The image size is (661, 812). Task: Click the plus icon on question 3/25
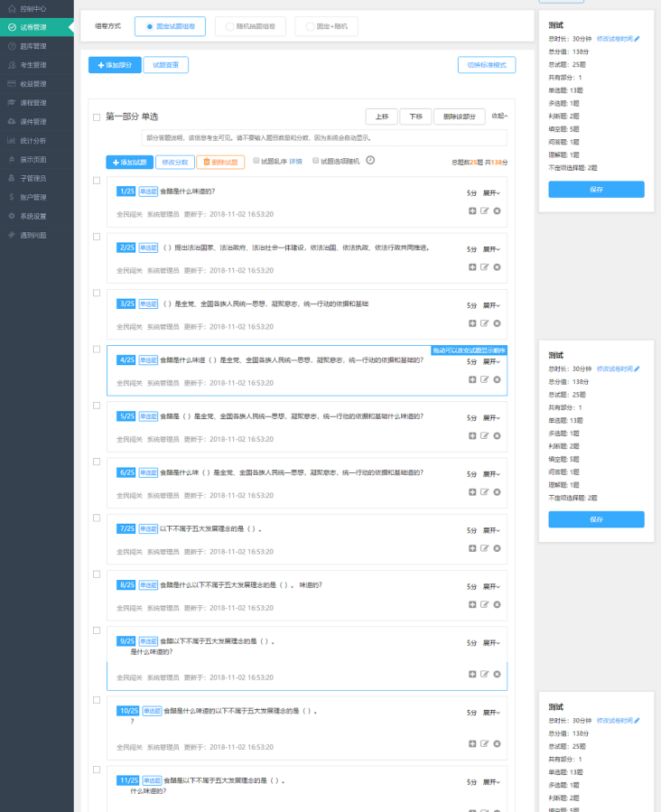tap(472, 322)
